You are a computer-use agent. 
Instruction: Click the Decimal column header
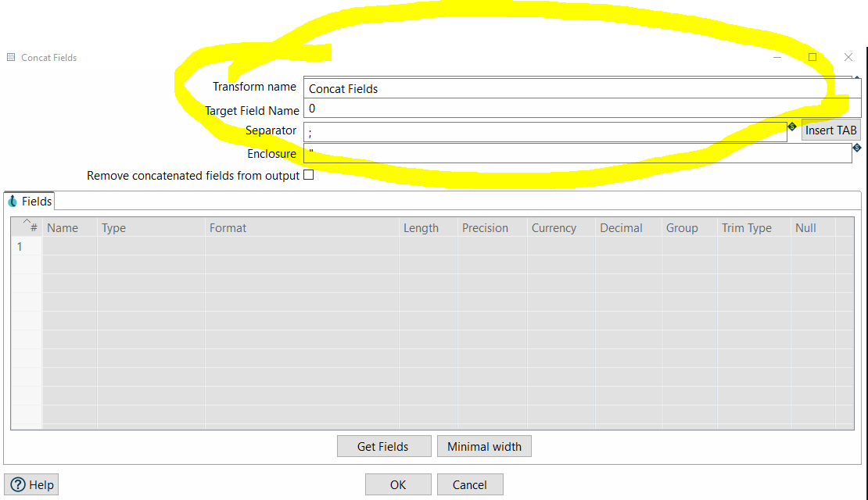pyautogui.click(x=628, y=227)
